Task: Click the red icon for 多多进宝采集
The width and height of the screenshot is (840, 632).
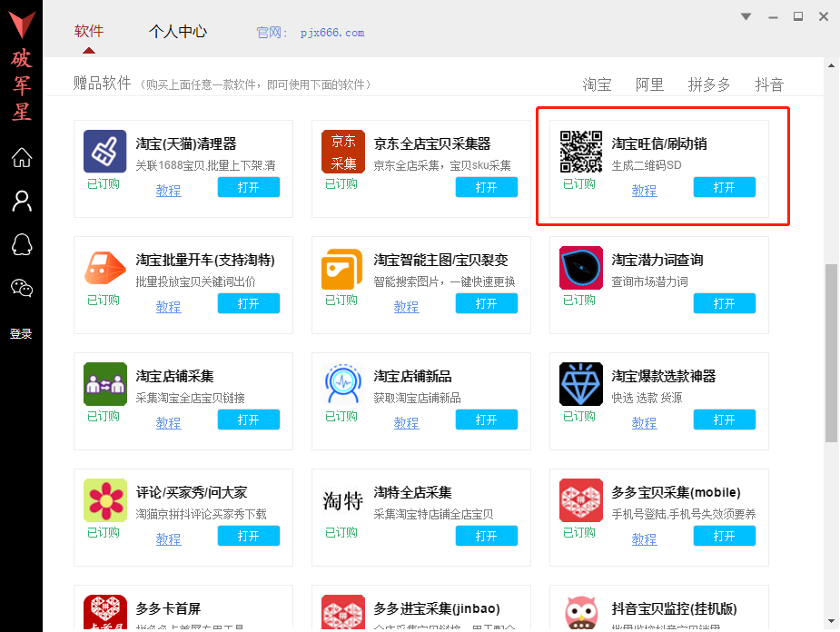Action: click(x=343, y=612)
